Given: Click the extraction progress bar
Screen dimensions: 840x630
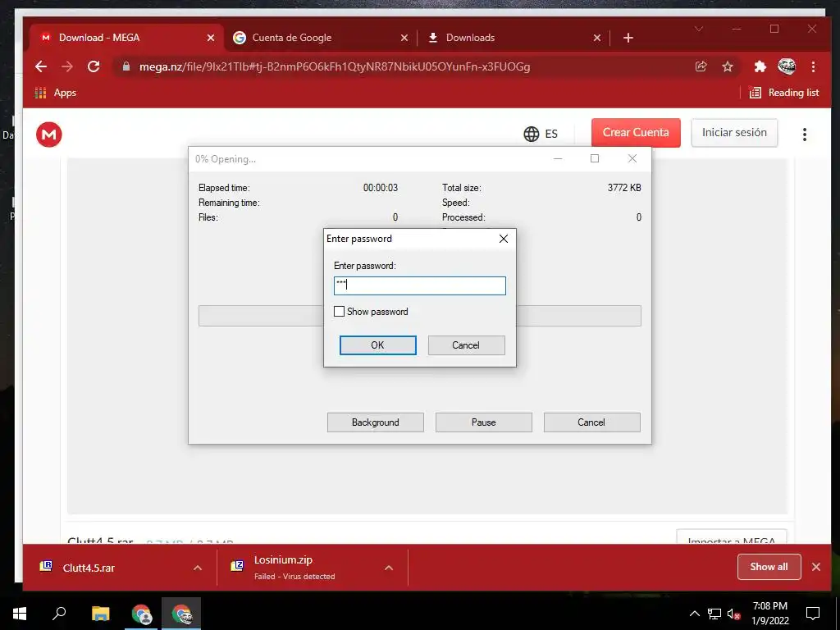Looking at the screenshot, I should pyautogui.click(x=419, y=316).
